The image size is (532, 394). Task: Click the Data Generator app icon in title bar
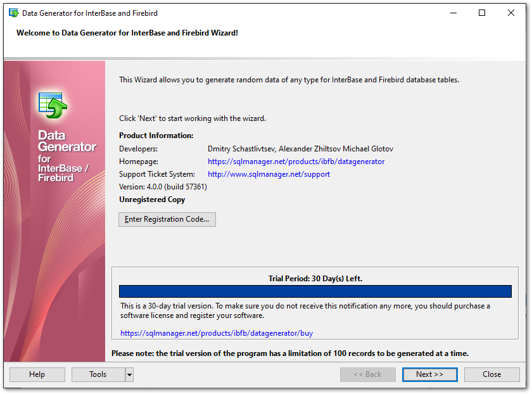pyautogui.click(x=13, y=13)
